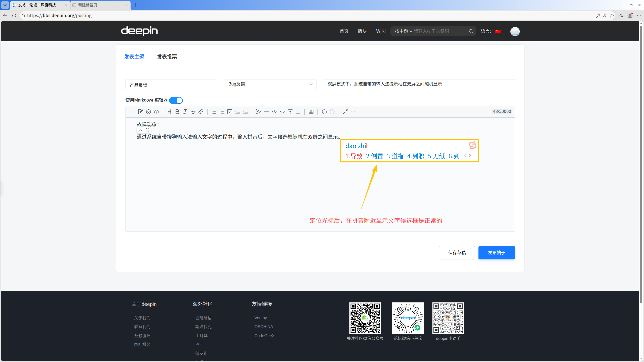
Task: Insert emoji from editor toolbar
Action: pos(148,112)
